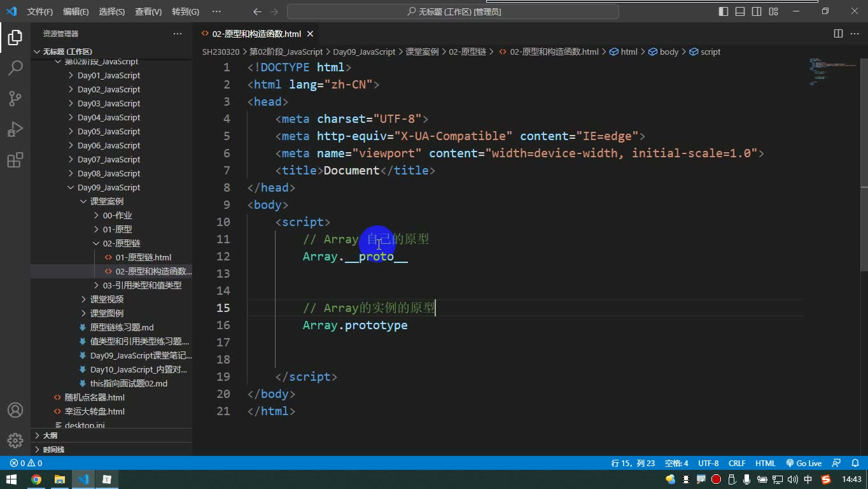
Task: Click the notifications bell in status bar
Action: tap(854, 464)
